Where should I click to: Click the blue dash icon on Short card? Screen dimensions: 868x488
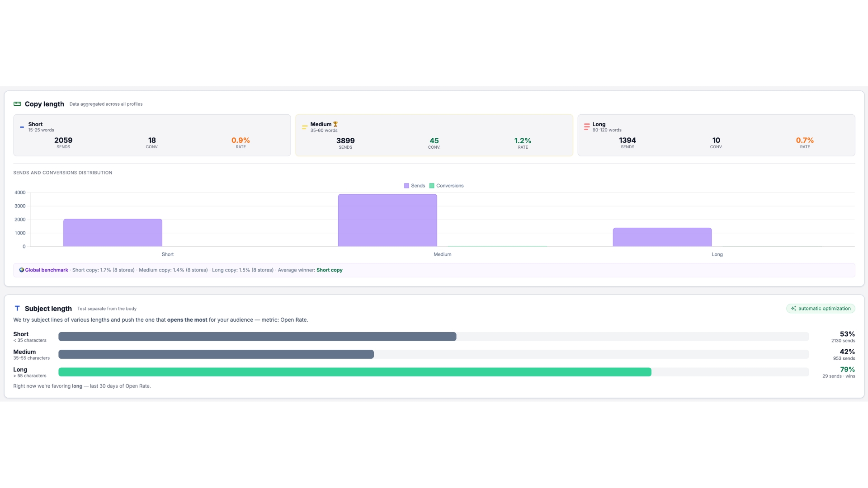point(22,127)
